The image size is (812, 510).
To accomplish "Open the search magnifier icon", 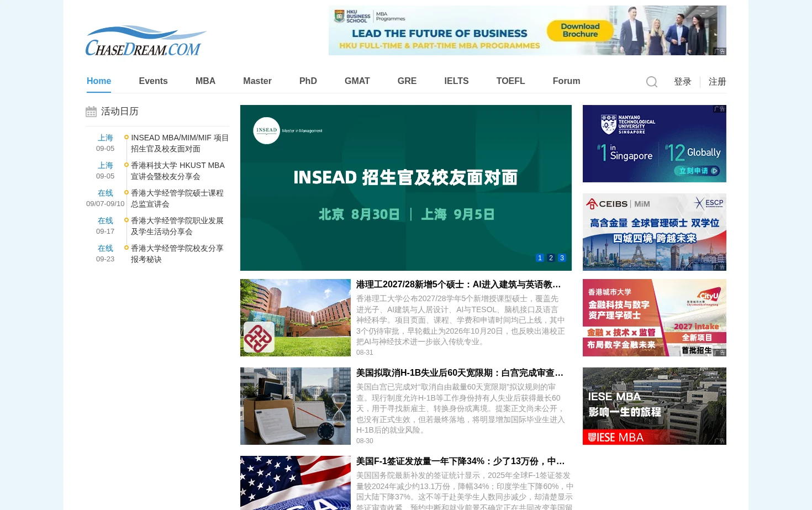I will 652,82.
